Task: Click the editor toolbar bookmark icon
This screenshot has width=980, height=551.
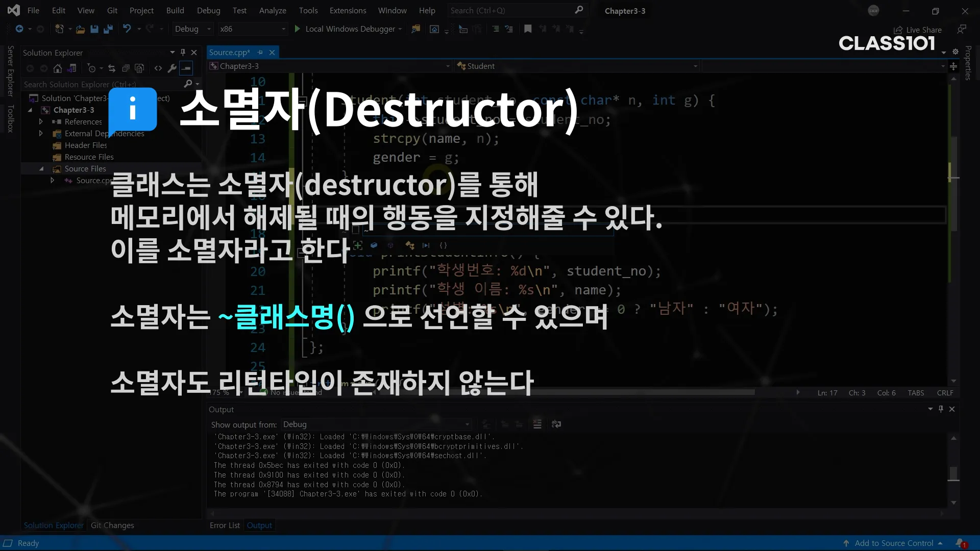Action: point(528,29)
